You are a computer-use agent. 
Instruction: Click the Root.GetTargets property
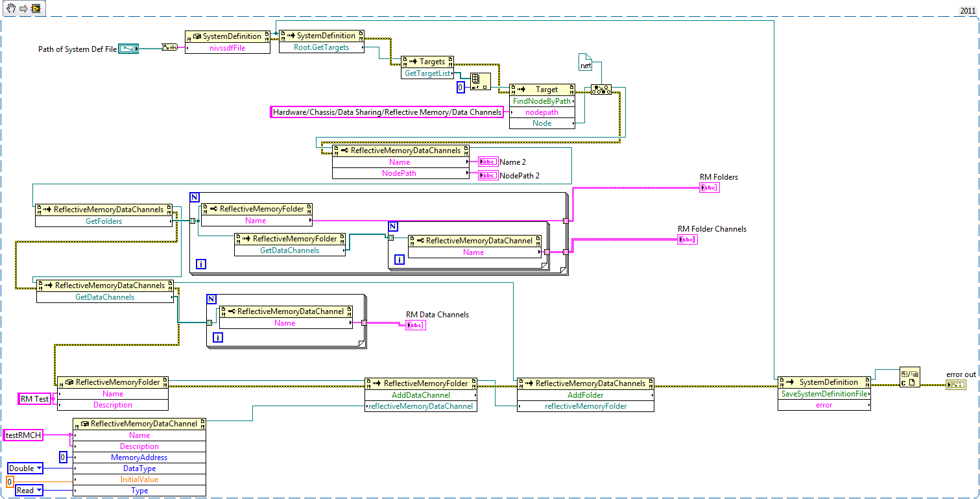(322, 47)
